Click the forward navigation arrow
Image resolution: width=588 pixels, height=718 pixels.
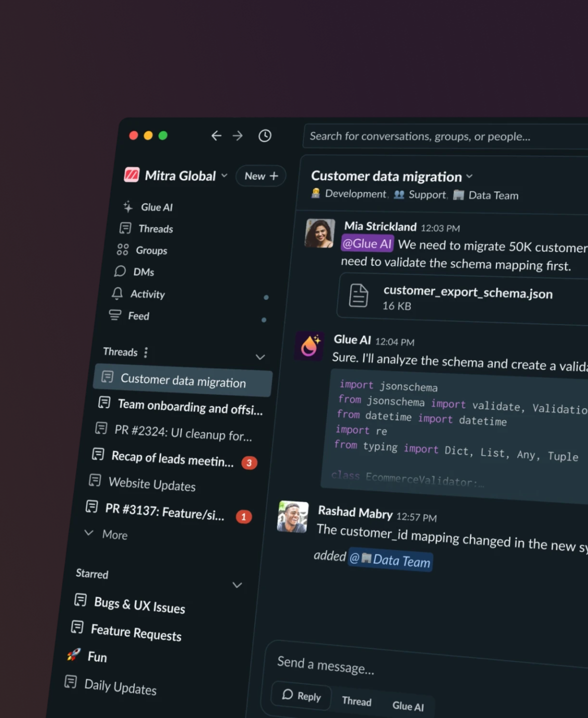click(237, 135)
